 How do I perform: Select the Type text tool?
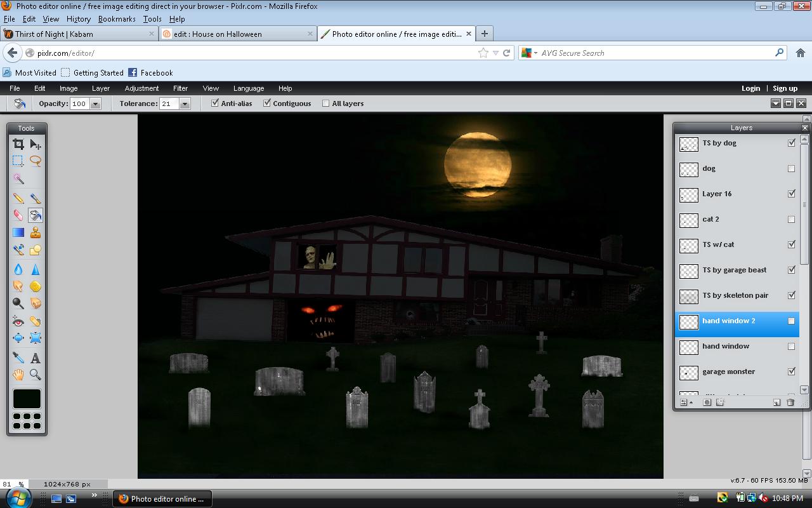pos(36,358)
